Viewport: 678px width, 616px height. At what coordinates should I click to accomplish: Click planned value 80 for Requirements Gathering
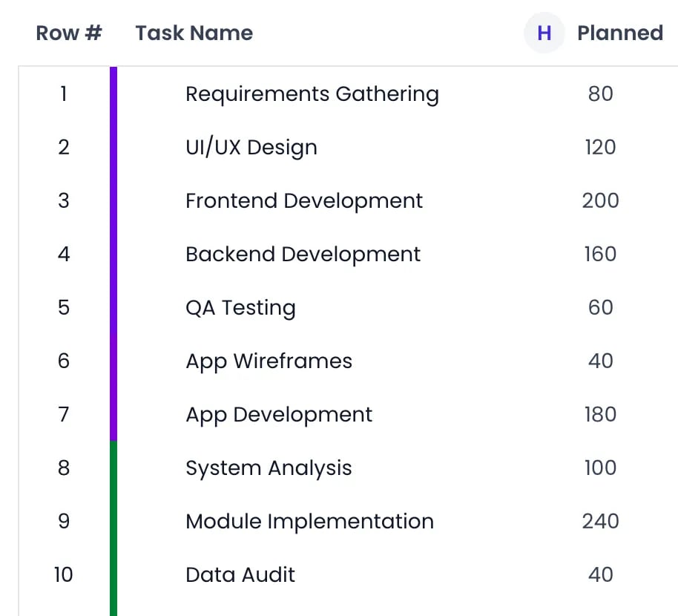pyautogui.click(x=601, y=94)
